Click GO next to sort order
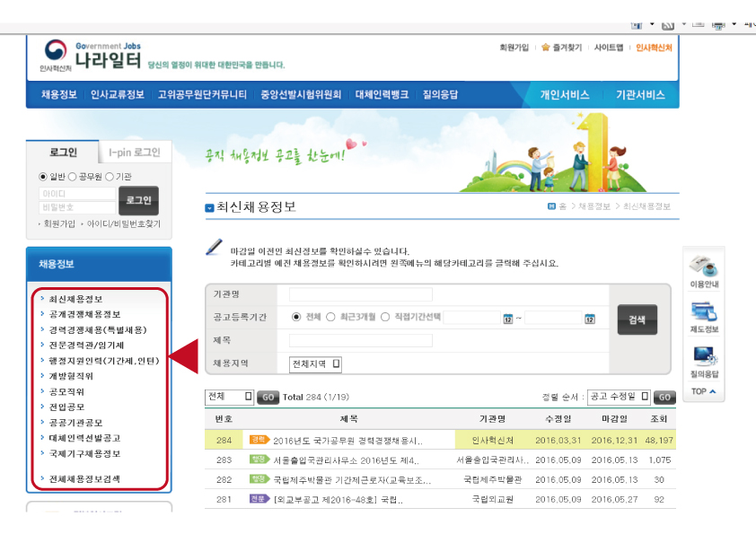The width and height of the screenshot is (756, 534). (664, 397)
